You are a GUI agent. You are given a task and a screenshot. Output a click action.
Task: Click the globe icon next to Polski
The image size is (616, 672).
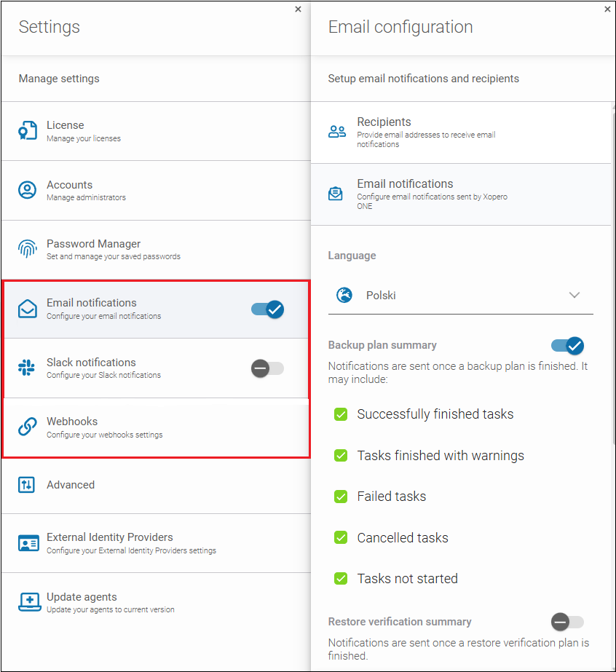[343, 295]
